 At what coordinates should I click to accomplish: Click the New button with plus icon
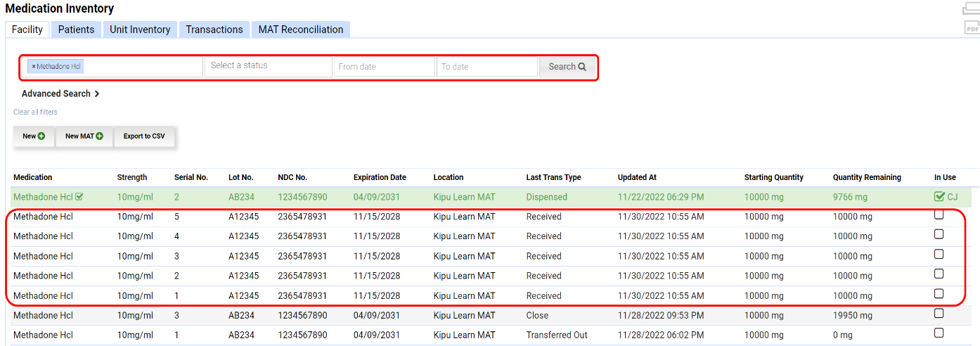coord(34,136)
